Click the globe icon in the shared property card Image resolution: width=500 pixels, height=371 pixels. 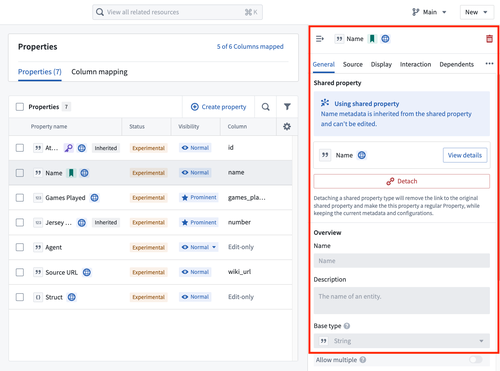click(x=362, y=155)
